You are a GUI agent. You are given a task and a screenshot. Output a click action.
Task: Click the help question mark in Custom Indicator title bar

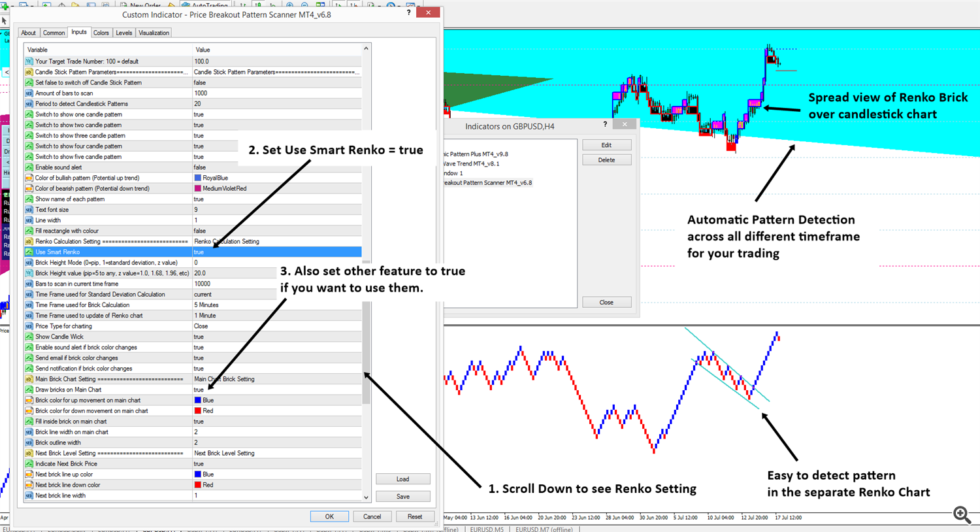pos(409,12)
